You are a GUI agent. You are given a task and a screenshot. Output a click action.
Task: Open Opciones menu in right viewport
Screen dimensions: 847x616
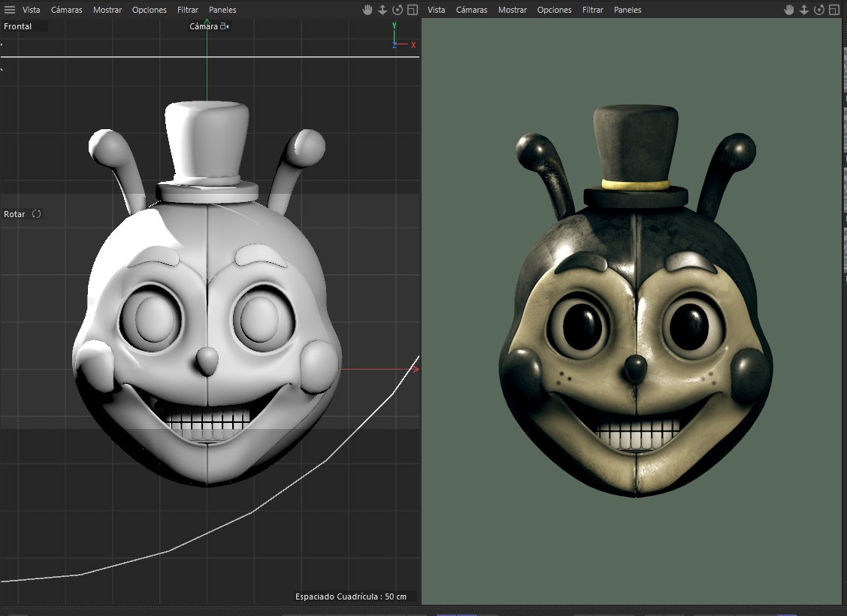coord(554,10)
